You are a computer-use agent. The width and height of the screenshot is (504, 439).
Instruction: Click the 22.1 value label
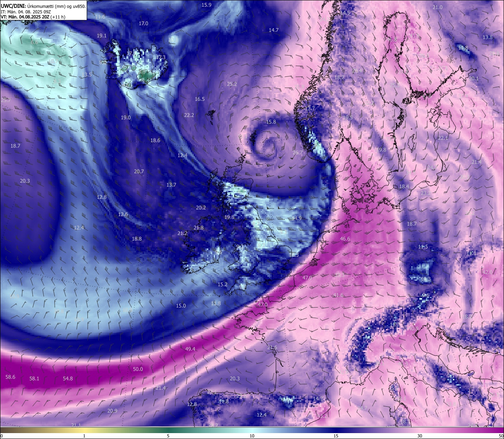[x=443, y=138]
